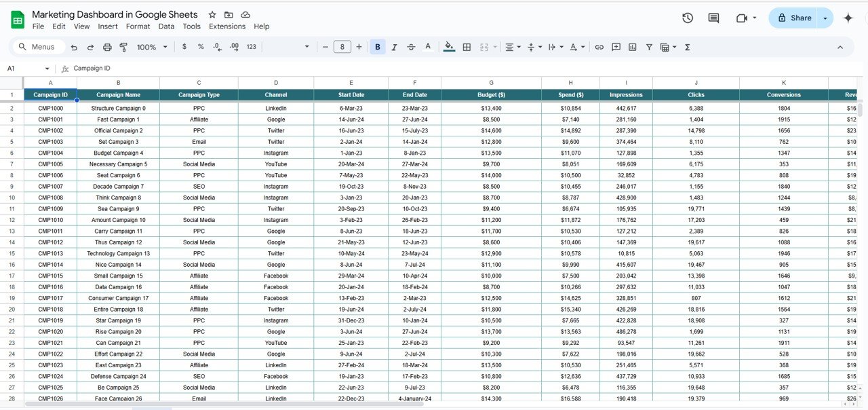The image size is (868, 410).
Task: Decrease decimal places
Action: pos(217,47)
